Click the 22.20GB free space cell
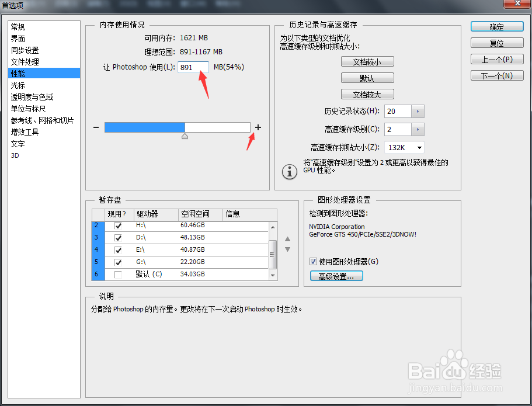Screen dimensions: 532x406 pyautogui.click(x=192, y=262)
